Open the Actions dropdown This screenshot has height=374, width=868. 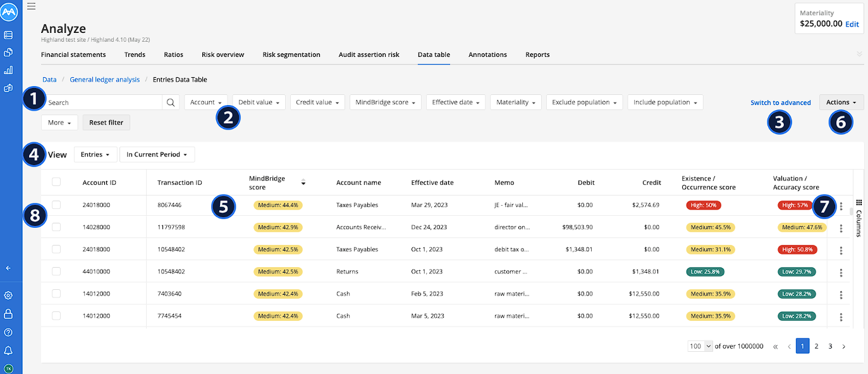(x=841, y=103)
